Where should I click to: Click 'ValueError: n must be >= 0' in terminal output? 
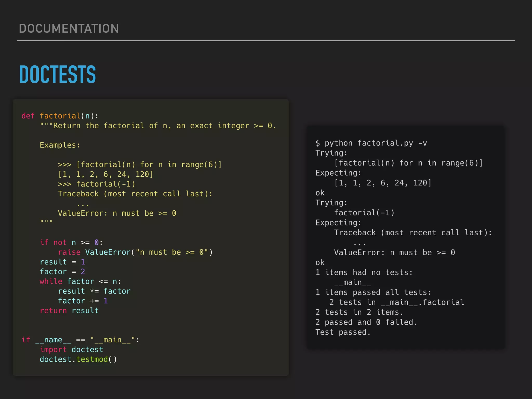pyautogui.click(x=394, y=252)
